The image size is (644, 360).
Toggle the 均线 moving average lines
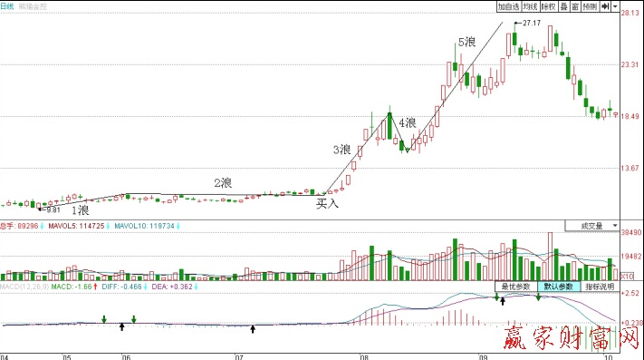tap(530, 6)
